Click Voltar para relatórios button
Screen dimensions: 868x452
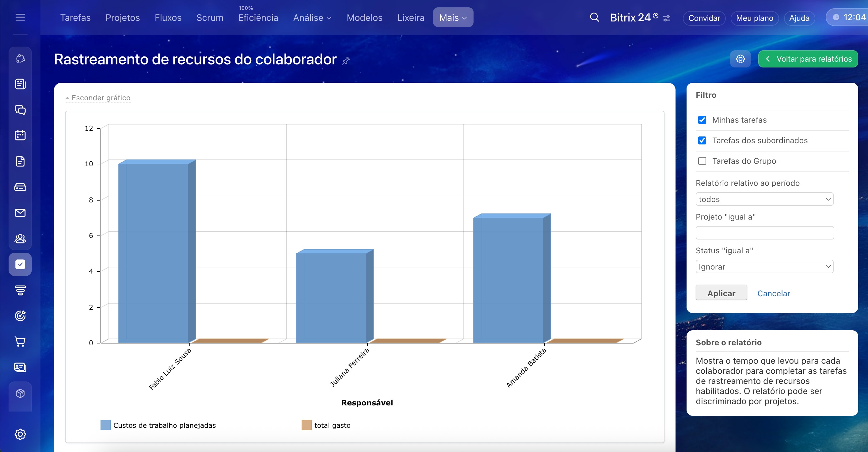[808, 59]
